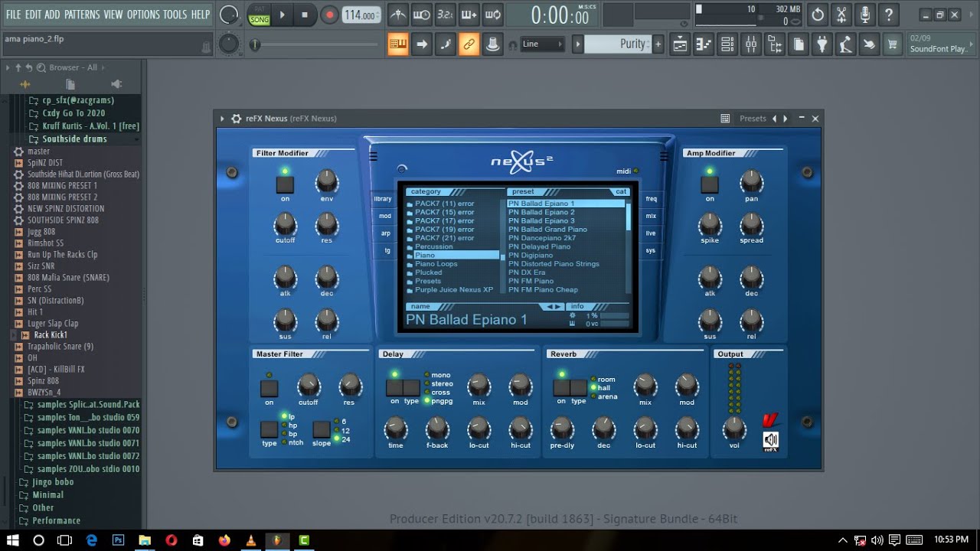This screenshot has width=980, height=551.
Task: Click the undo history circular arrow icon
Action: (818, 15)
